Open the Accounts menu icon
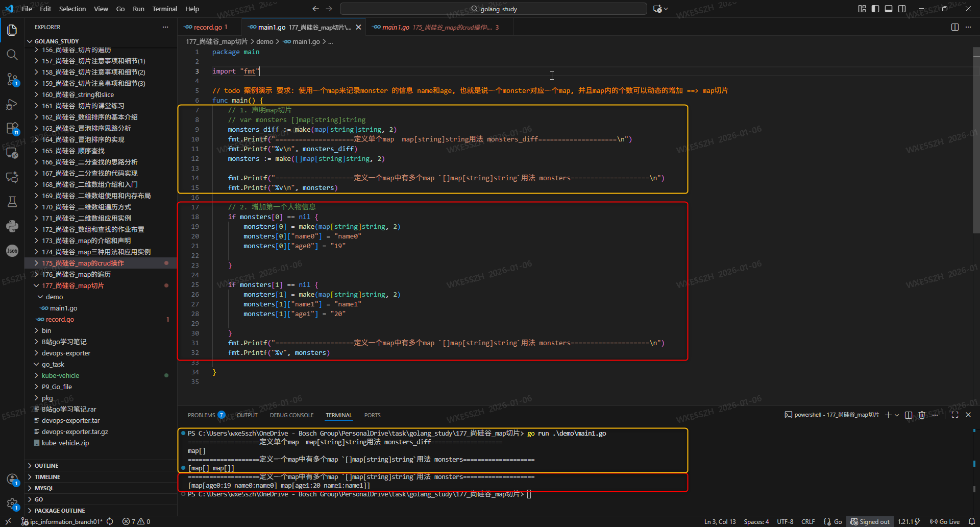This screenshot has height=527, width=980. pos(12,480)
